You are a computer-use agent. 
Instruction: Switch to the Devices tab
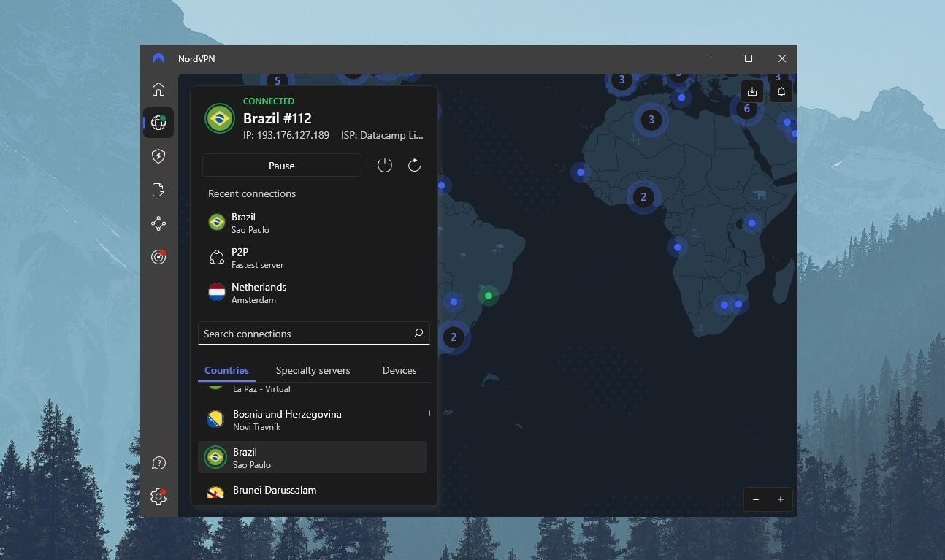tap(399, 370)
